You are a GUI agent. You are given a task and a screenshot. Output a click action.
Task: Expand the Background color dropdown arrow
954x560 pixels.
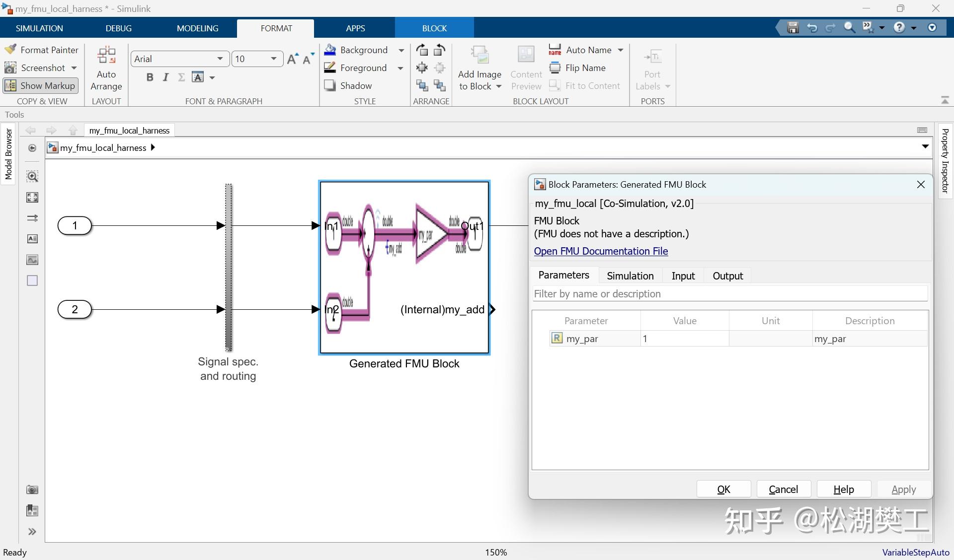pyautogui.click(x=401, y=50)
